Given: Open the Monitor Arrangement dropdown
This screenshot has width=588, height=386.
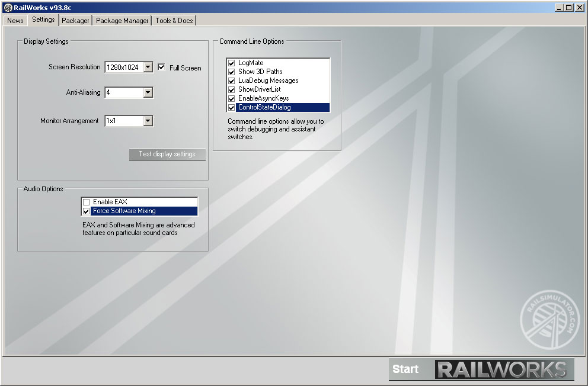Looking at the screenshot, I should pyautogui.click(x=148, y=121).
